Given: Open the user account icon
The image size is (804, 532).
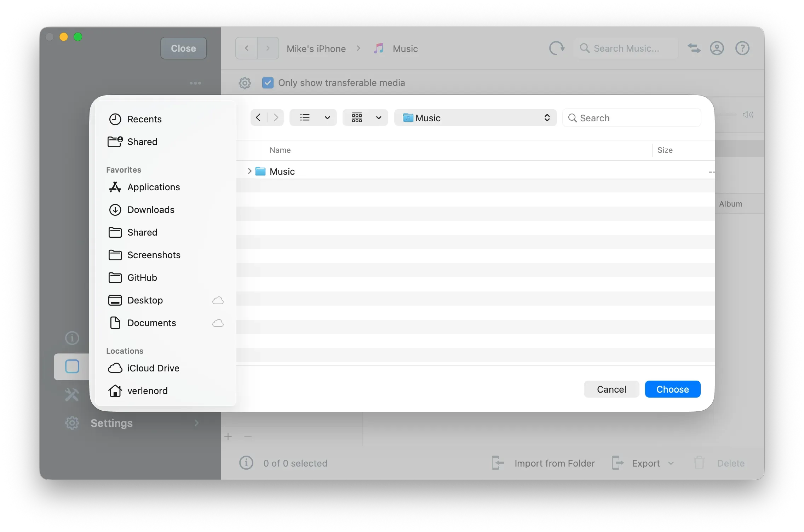Looking at the screenshot, I should [717, 48].
